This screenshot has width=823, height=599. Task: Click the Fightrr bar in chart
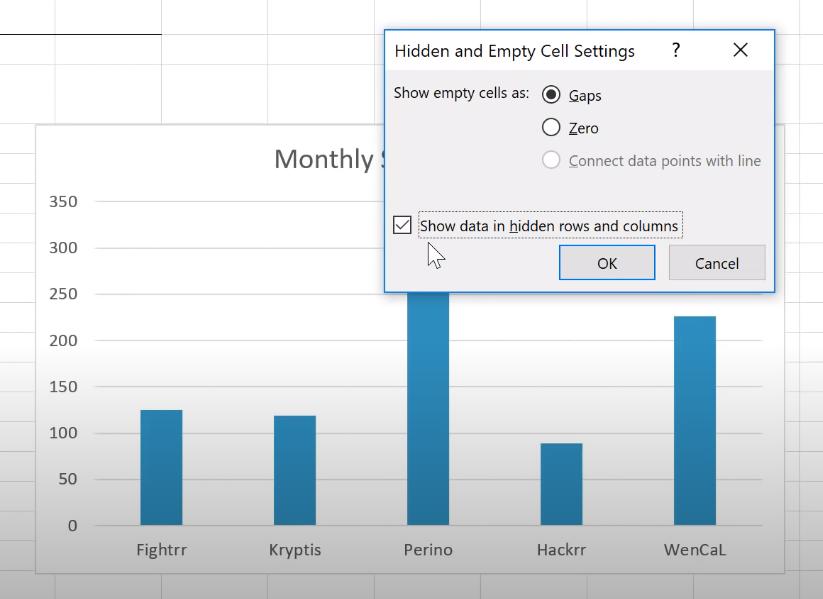(x=161, y=467)
